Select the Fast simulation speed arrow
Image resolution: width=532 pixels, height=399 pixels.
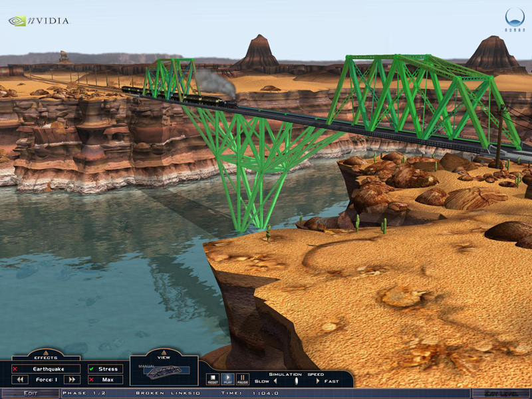click(x=317, y=380)
